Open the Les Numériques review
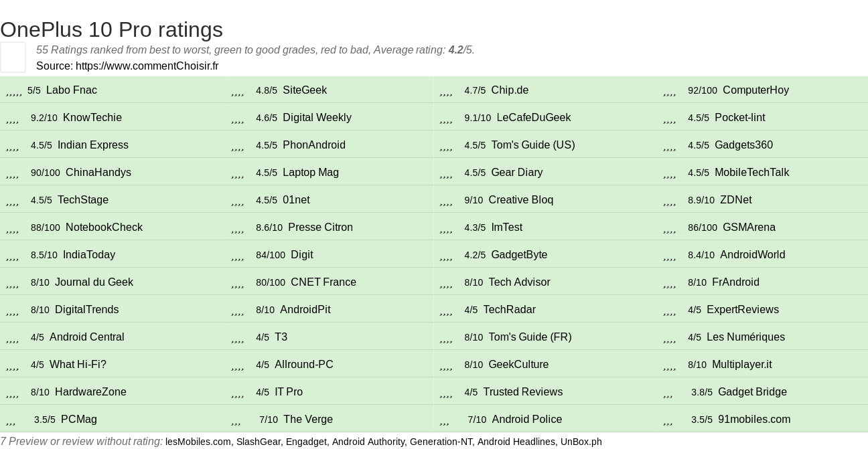This screenshot has width=868, height=449. click(745, 337)
